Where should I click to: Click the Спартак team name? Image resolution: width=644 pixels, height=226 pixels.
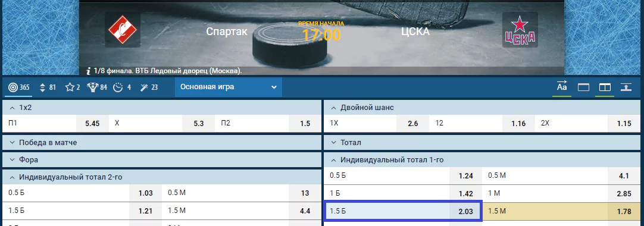[x=227, y=31]
